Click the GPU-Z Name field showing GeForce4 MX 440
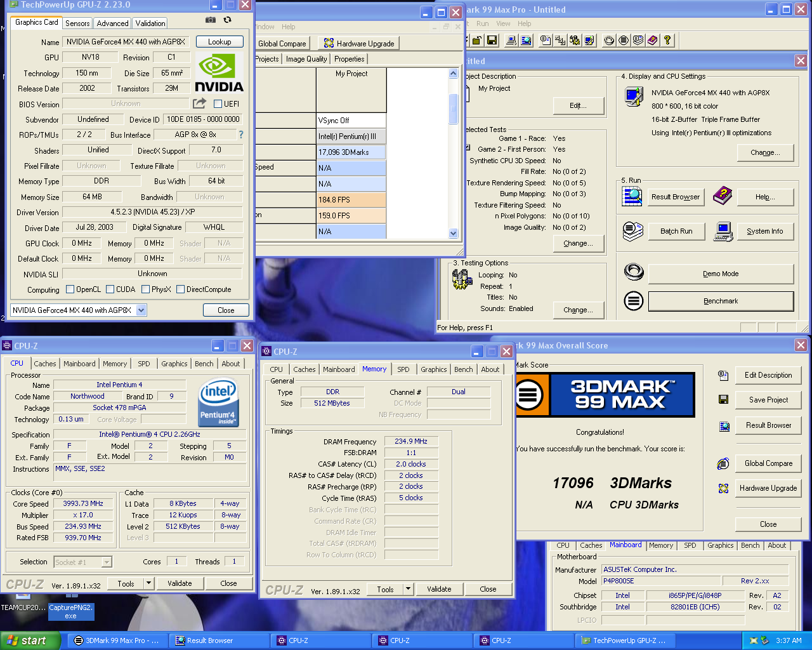This screenshot has height=650, width=812. coord(126,42)
